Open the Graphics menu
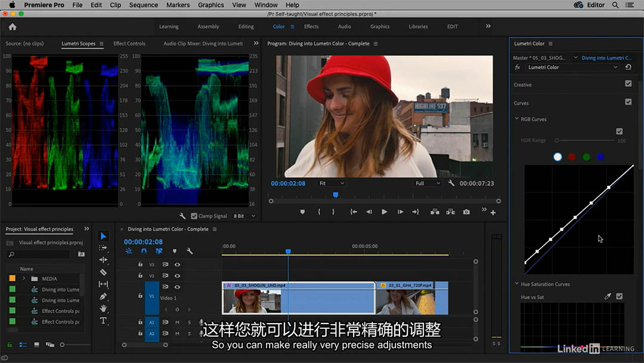 [210, 5]
